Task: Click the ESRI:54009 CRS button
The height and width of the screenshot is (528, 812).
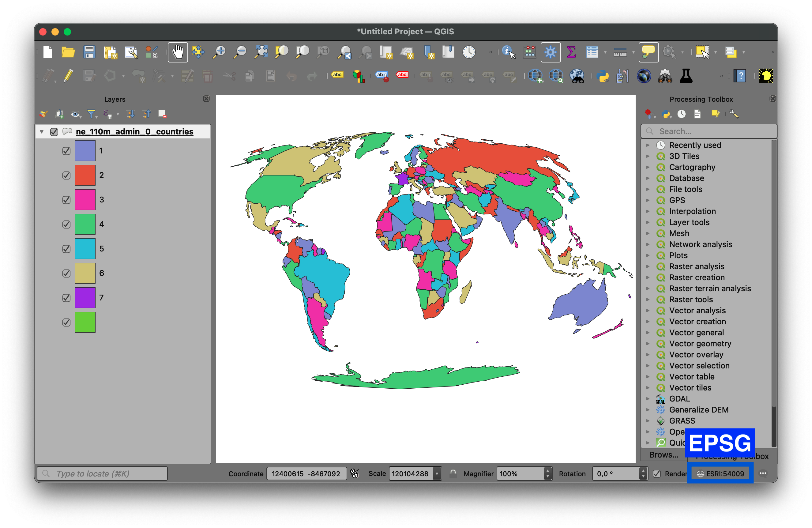Action: click(720, 474)
